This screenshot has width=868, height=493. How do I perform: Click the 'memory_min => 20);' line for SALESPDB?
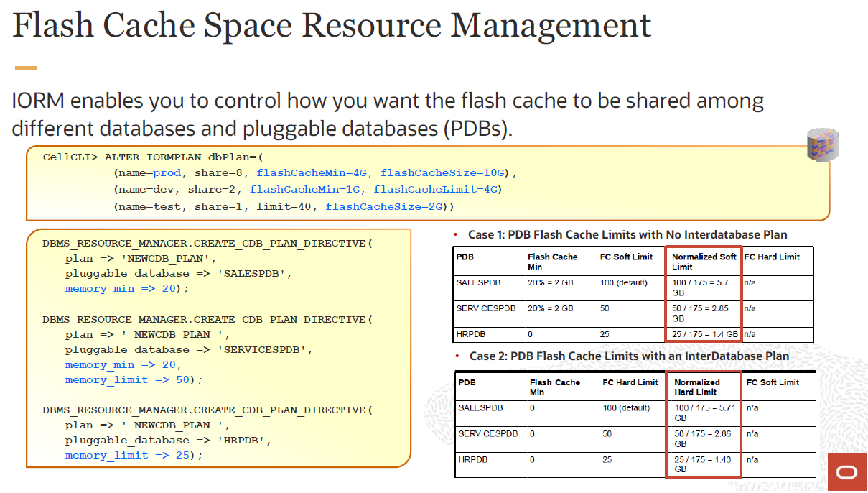coord(127,289)
